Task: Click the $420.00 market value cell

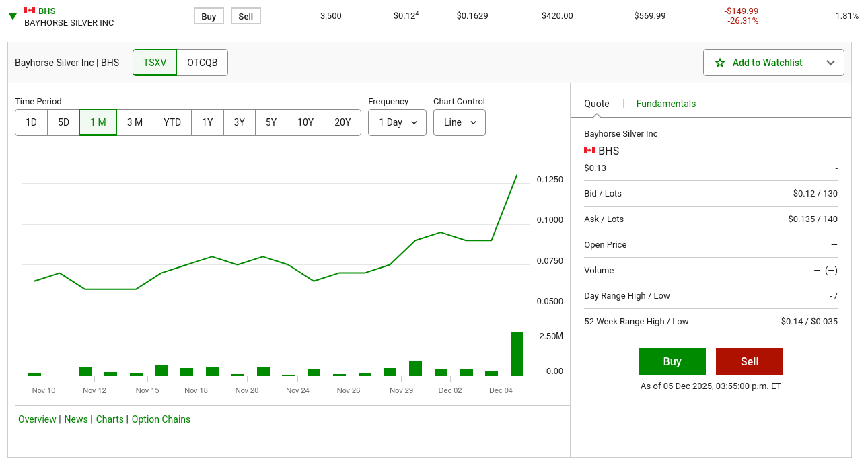Action: click(x=557, y=15)
